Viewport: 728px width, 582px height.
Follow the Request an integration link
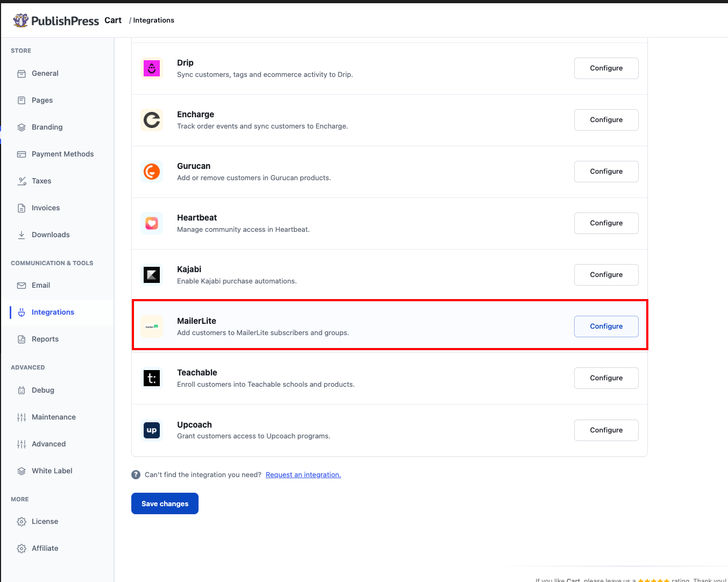click(303, 474)
